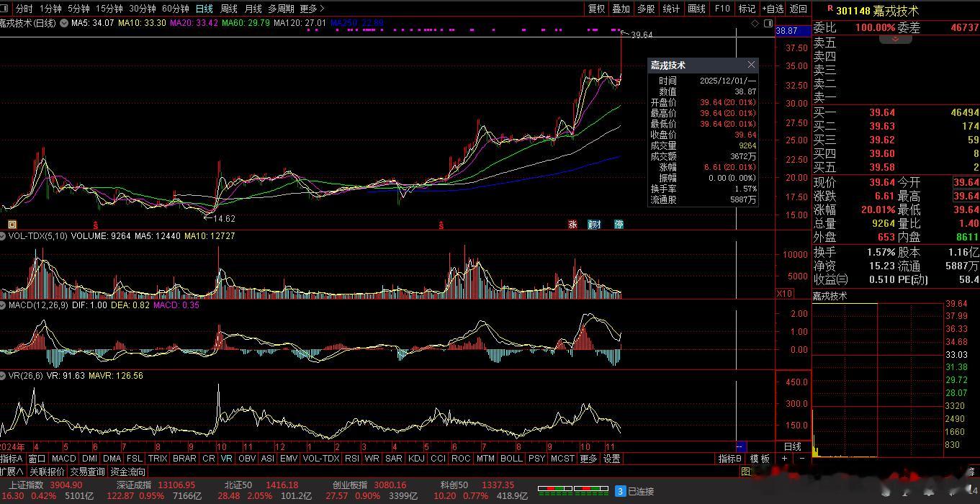Expand the order book with the double-chevron
Viewport: 980px width, 504px height.
(x=896, y=39)
